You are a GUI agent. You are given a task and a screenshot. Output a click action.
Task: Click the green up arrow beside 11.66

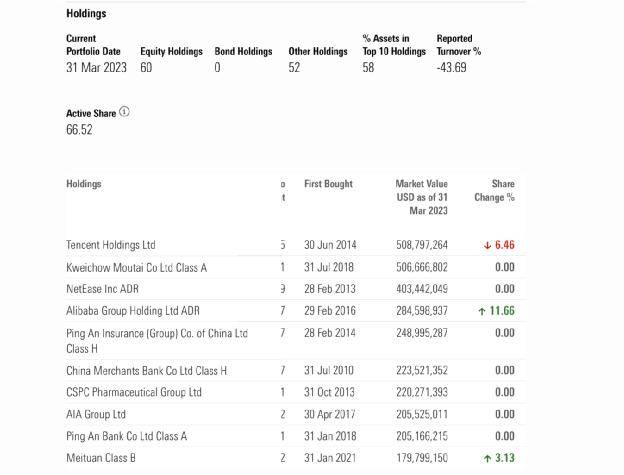pos(482,311)
